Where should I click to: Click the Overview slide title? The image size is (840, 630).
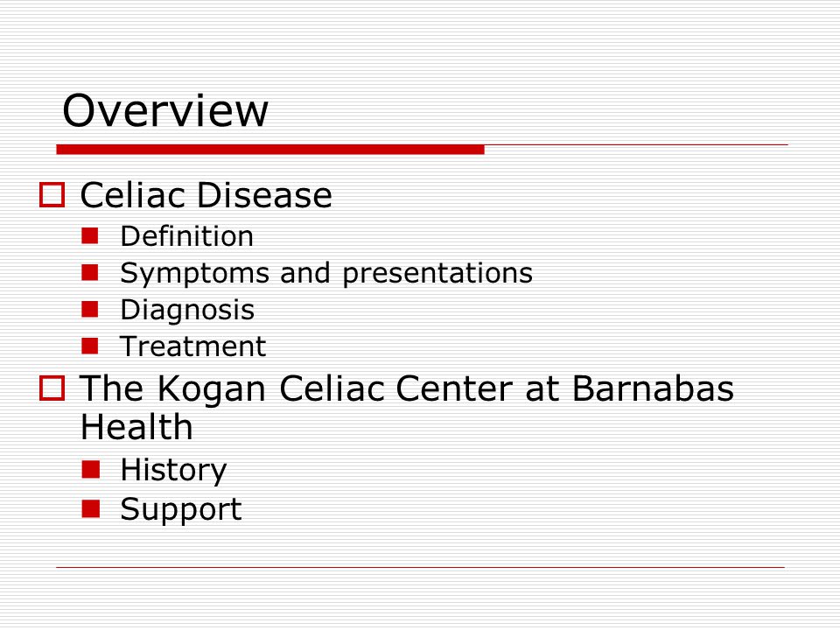[x=165, y=110]
